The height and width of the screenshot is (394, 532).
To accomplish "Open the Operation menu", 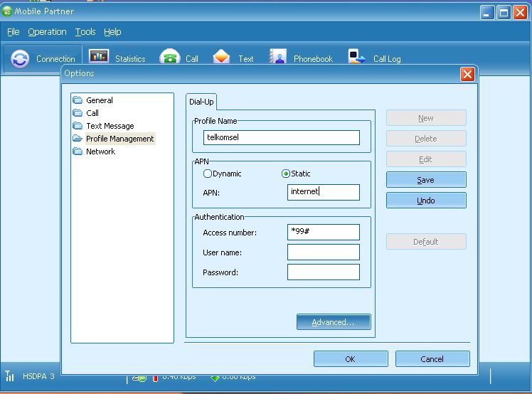I will [x=47, y=32].
